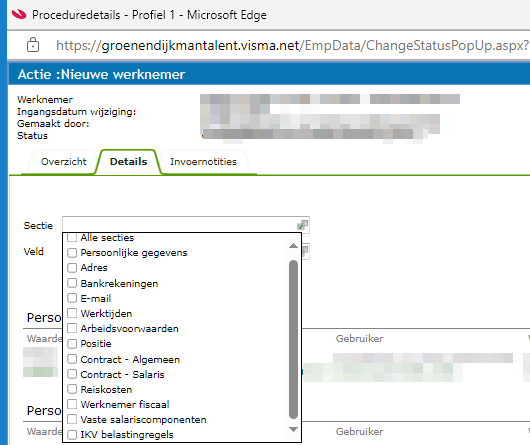Image resolution: width=530 pixels, height=445 pixels.
Task: Click the Actie: Nieuwe werknemer header
Action: (x=101, y=74)
